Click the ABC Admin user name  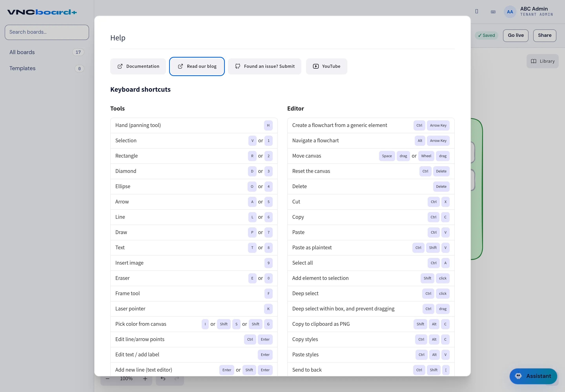(534, 9)
